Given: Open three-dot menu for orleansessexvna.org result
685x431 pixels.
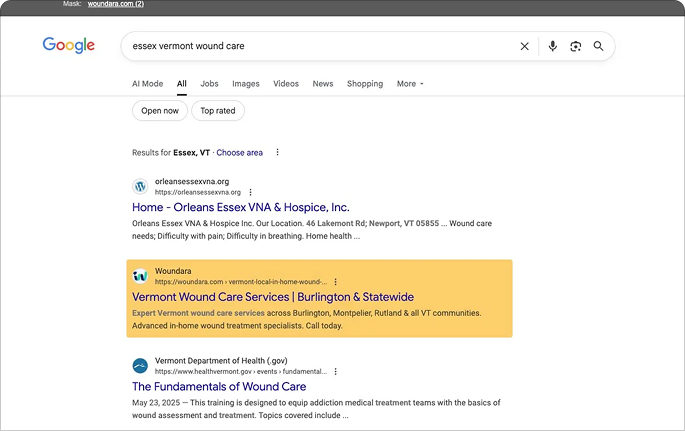Looking at the screenshot, I should 250,192.
